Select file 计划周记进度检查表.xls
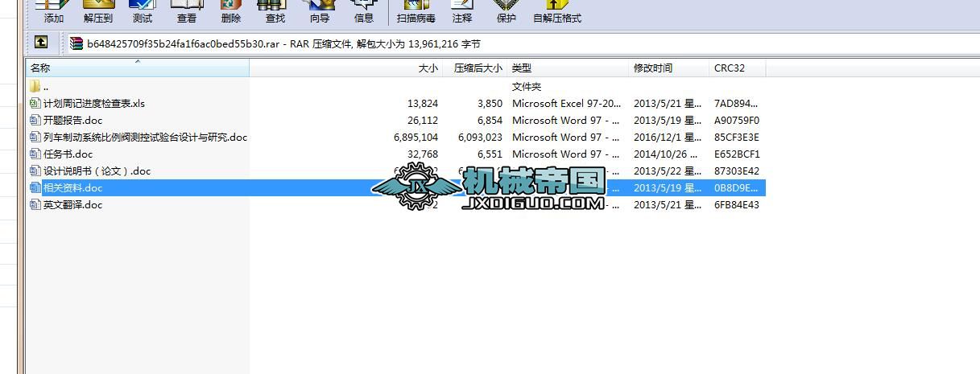The height and width of the screenshot is (374, 980). pyautogui.click(x=94, y=103)
